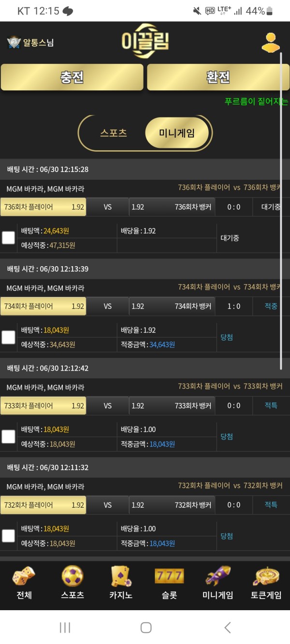Screen dimensions: 290x644
Task: Check the 732회차 bet checkbox
Action: [x=8, y=536]
